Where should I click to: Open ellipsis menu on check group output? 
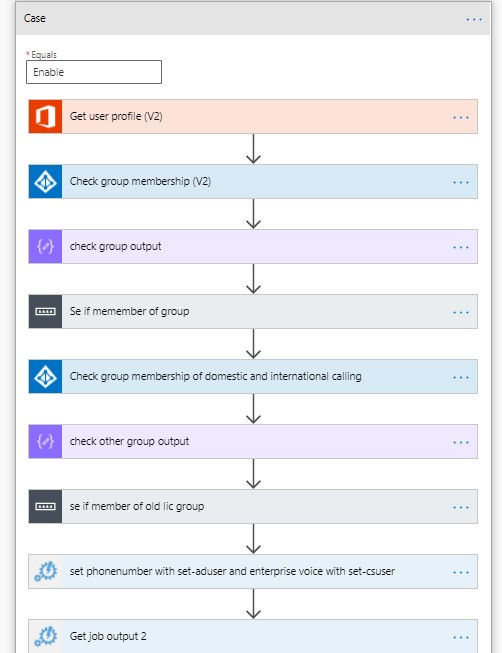click(x=461, y=247)
